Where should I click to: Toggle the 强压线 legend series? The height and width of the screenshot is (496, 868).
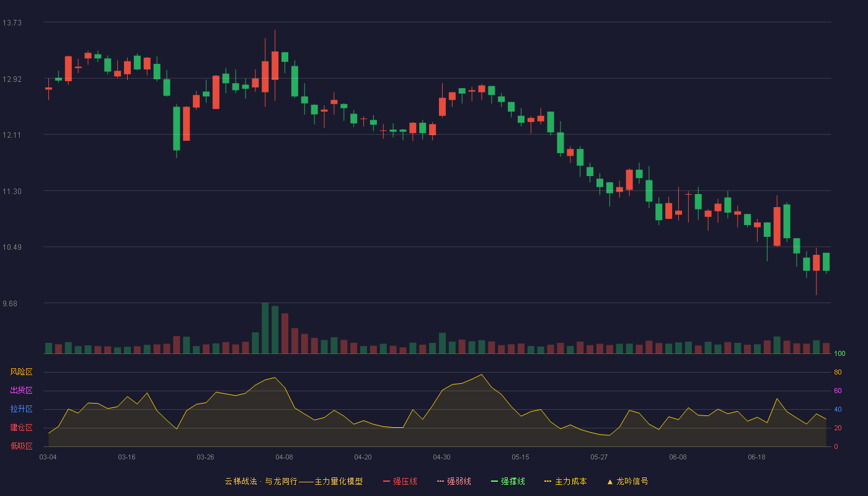[x=400, y=481]
